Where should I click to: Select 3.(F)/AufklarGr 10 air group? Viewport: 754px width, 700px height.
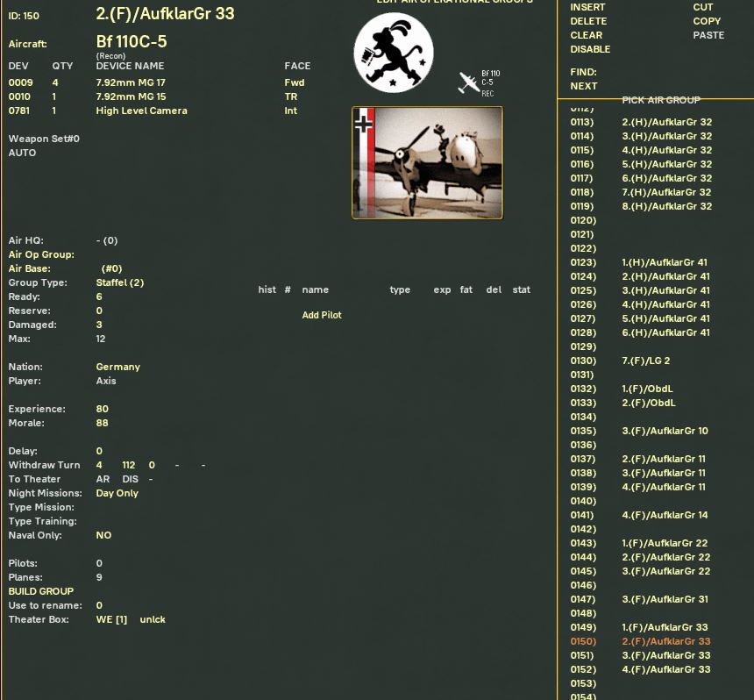665,431
